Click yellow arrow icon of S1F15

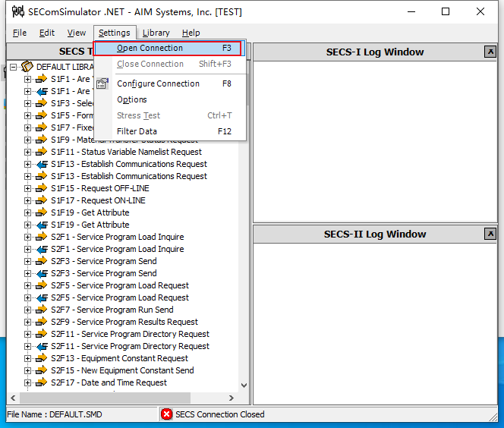tap(42, 188)
